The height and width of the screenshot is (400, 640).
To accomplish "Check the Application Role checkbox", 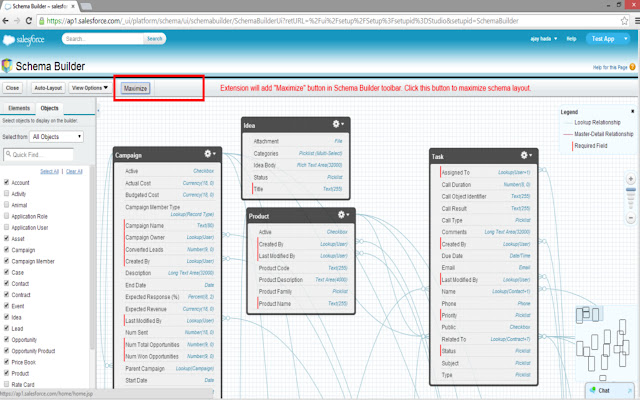I will coord(7,216).
